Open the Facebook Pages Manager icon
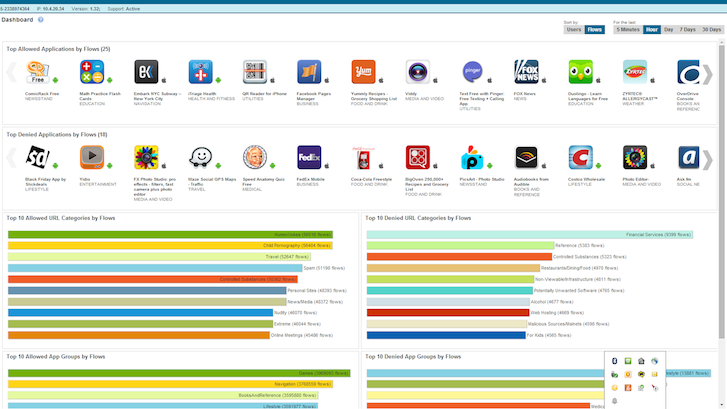The image size is (727, 409). (309, 72)
